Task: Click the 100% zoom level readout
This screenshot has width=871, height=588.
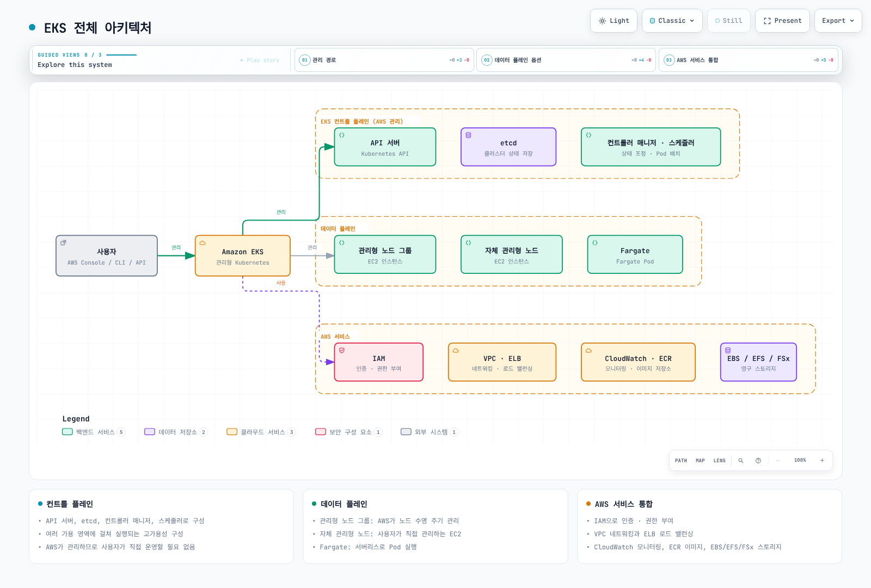Action: pyautogui.click(x=800, y=461)
